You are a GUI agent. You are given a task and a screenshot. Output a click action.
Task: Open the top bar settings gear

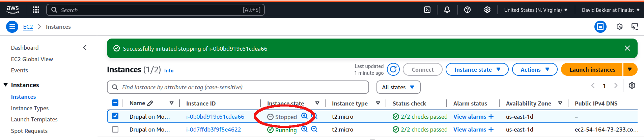tap(487, 10)
